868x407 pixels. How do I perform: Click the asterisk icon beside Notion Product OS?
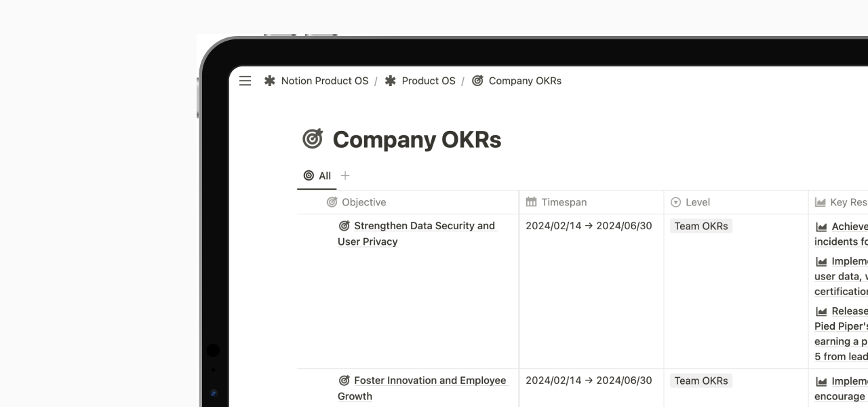pyautogui.click(x=269, y=81)
